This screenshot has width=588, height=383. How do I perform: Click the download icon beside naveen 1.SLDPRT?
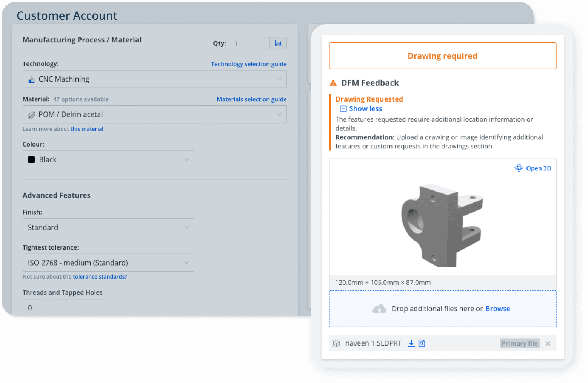click(411, 343)
